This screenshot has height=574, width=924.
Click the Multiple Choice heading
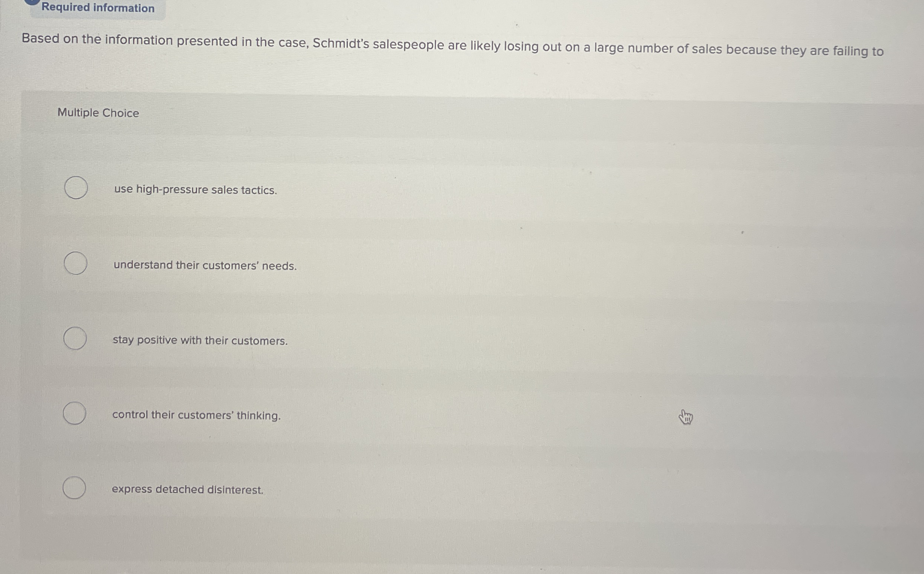coord(98,113)
